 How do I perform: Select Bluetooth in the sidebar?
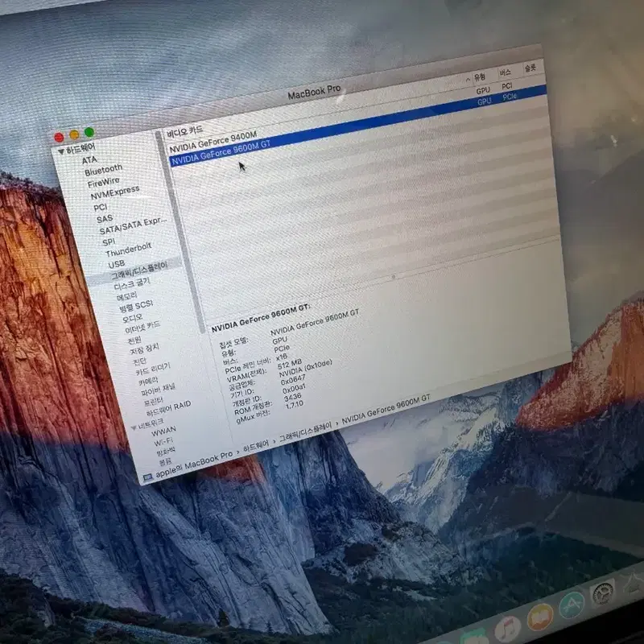[x=104, y=170]
